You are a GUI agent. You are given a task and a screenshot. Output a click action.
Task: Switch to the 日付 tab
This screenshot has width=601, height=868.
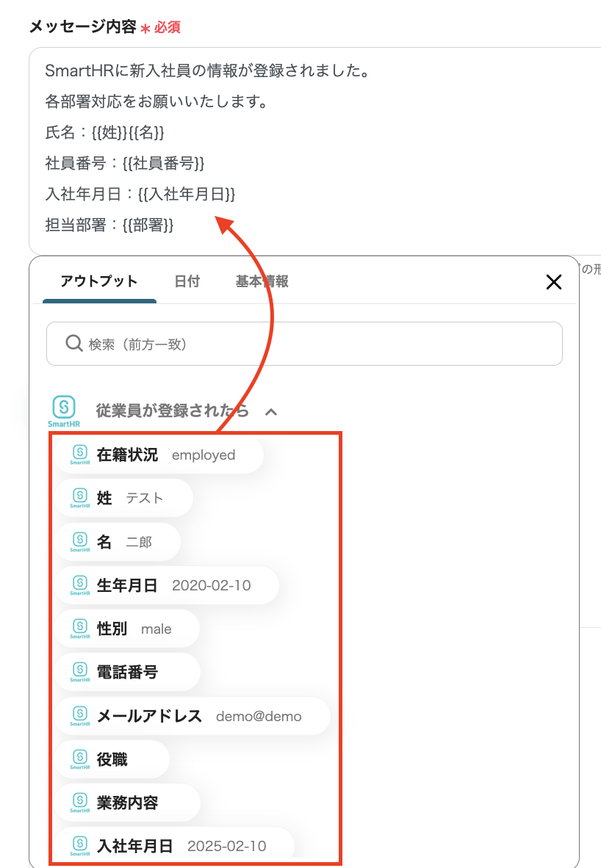[x=187, y=281]
